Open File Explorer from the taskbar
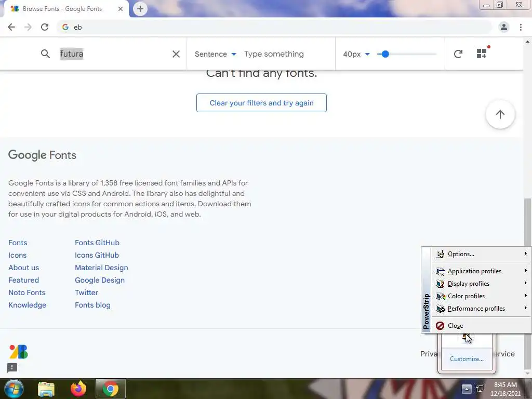This screenshot has height=399, width=532. coord(46,389)
